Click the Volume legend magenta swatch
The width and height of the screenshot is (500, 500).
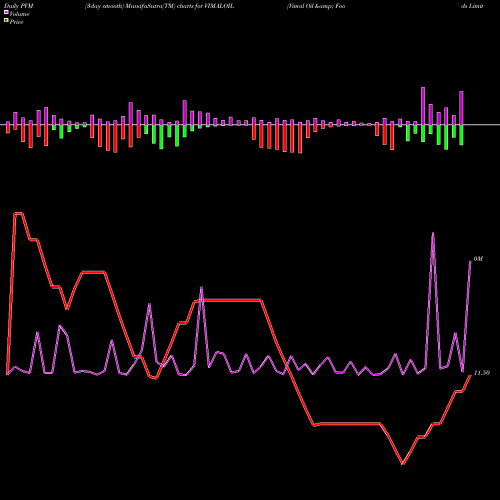[6, 12]
